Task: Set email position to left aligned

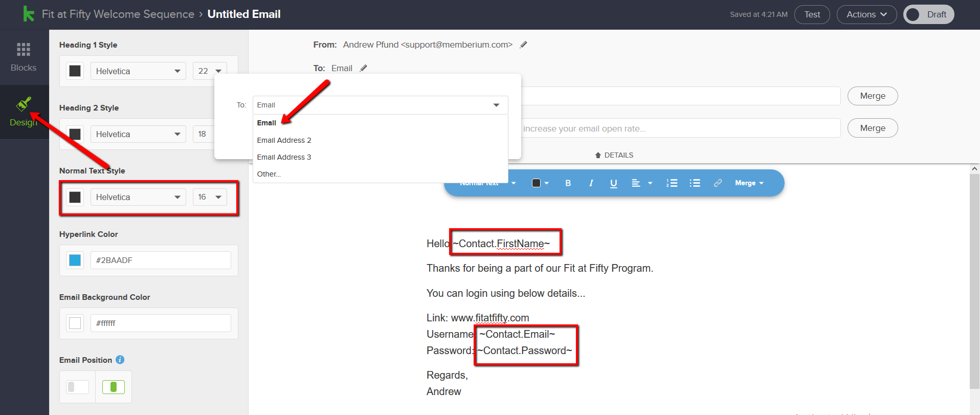Action: click(78, 387)
